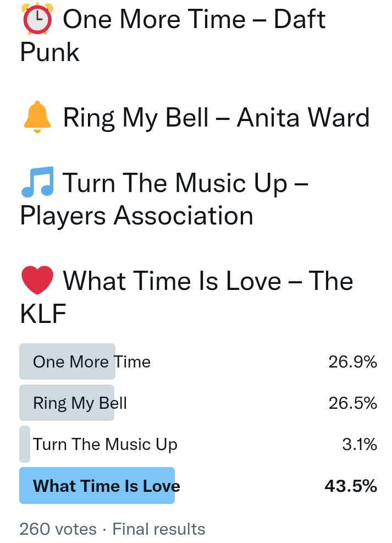Click the 'Players Association' text line
Screen dimensions: 392x543
pos(136,216)
